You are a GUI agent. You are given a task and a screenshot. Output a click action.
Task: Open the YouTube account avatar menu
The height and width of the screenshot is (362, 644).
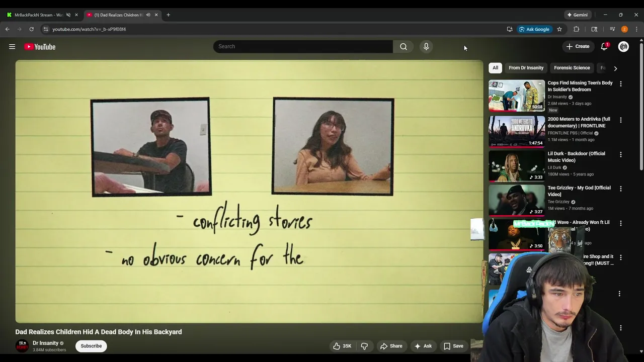coord(623,47)
